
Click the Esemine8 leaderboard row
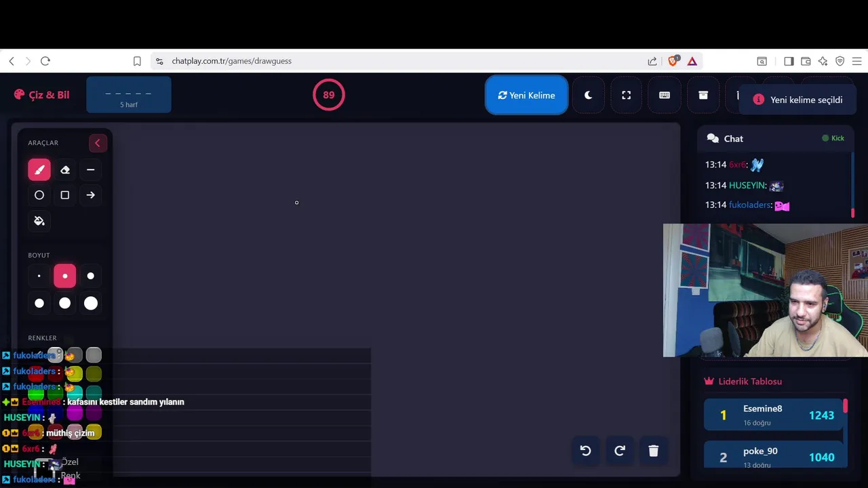[x=774, y=415]
